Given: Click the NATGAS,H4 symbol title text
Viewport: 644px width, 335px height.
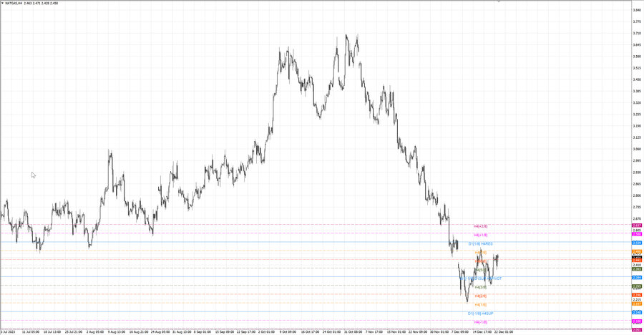Looking at the screenshot, I should [14, 4].
